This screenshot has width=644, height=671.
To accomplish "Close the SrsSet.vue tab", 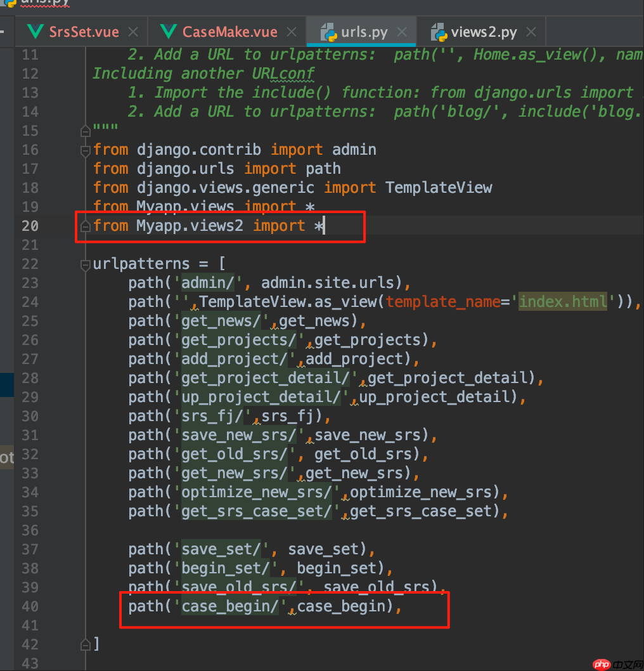I will [x=132, y=32].
